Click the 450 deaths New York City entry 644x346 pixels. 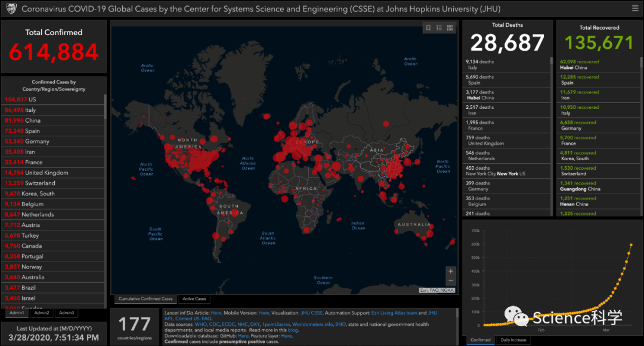pos(506,171)
